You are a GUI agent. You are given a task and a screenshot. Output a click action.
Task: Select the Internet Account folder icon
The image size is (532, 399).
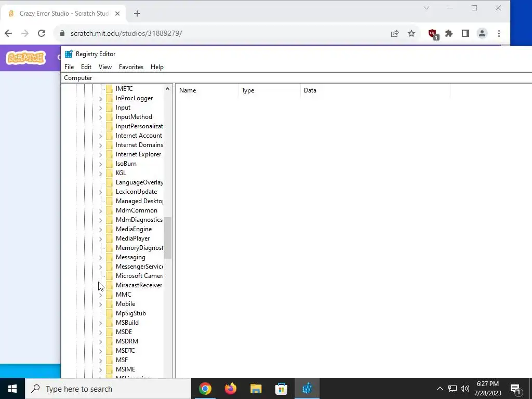click(x=109, y=136)
